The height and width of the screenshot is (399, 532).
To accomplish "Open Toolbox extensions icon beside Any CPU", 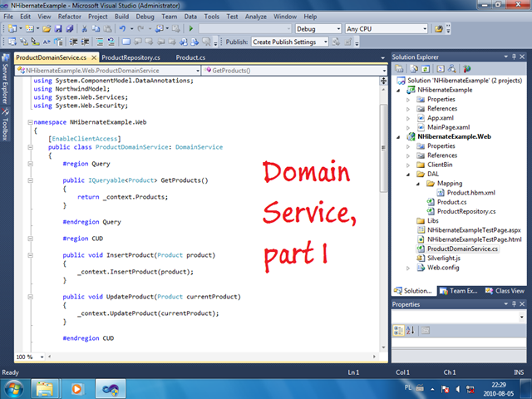I will pyautogui.click(x=439, y=29).
